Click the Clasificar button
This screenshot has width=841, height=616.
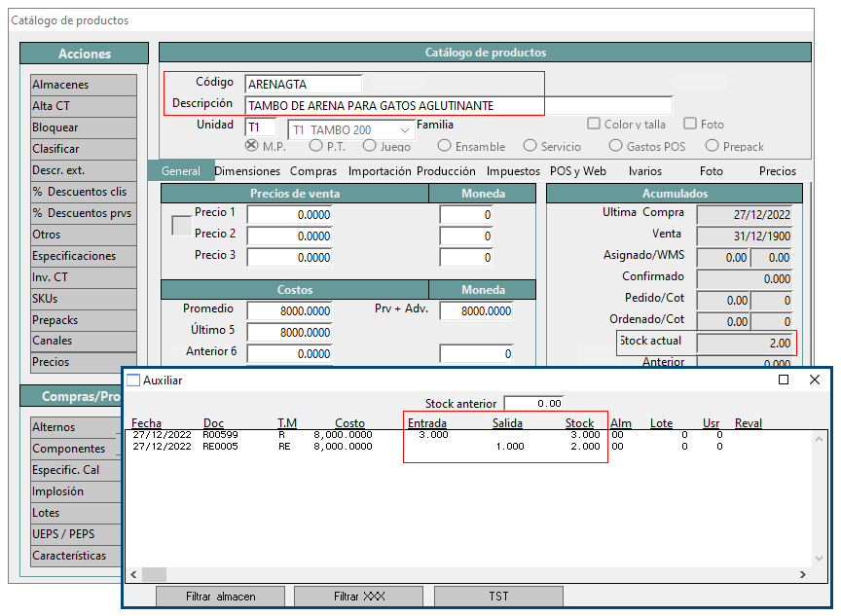coord(84,149)
